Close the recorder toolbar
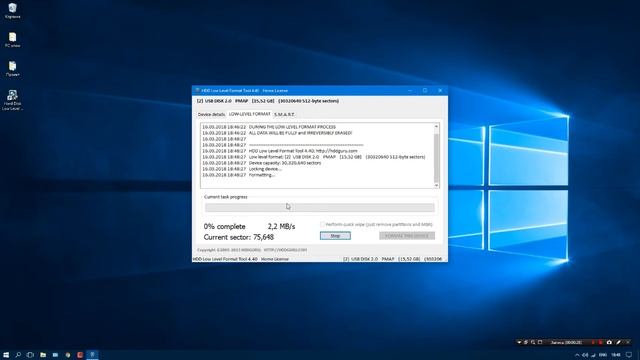Image resolution: width=640 pixels, height=360 pixels. point(628,342)
